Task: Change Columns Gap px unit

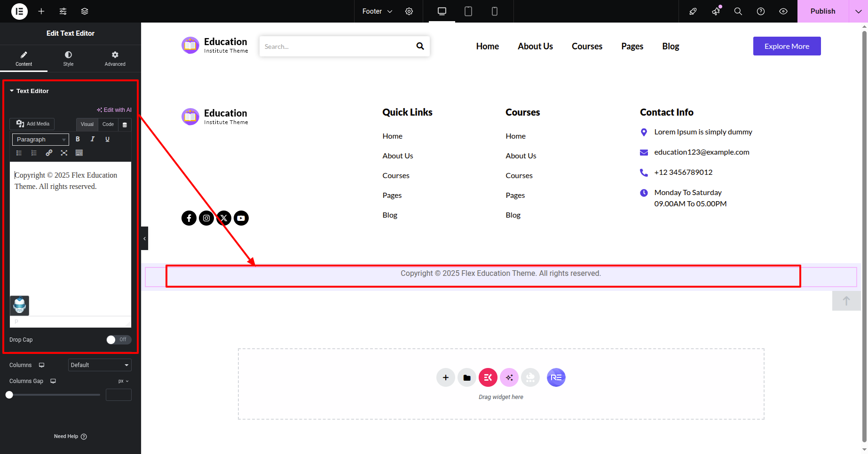Action: click(x=123, y=381)
